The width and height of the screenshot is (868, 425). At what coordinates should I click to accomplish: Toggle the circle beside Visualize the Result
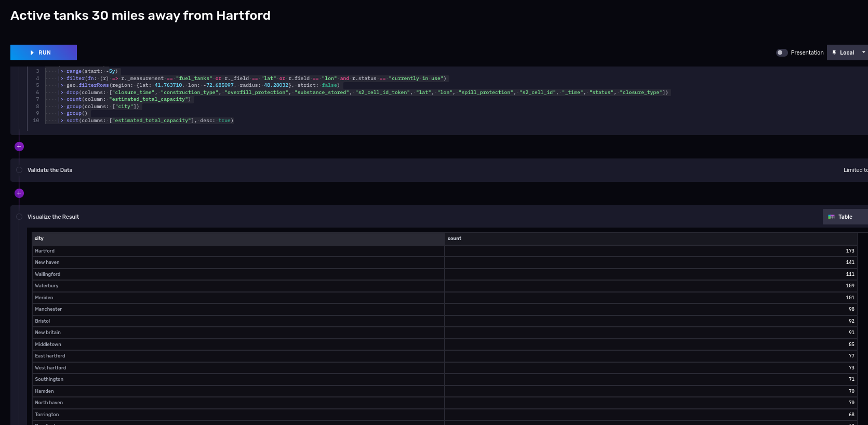[x=19, y=217]
